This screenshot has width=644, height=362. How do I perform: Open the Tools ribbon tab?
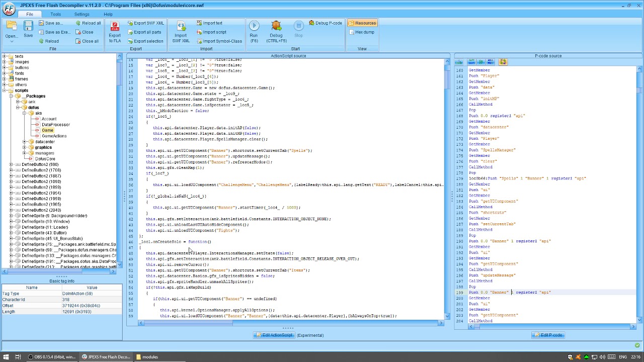tap(55, 14)
